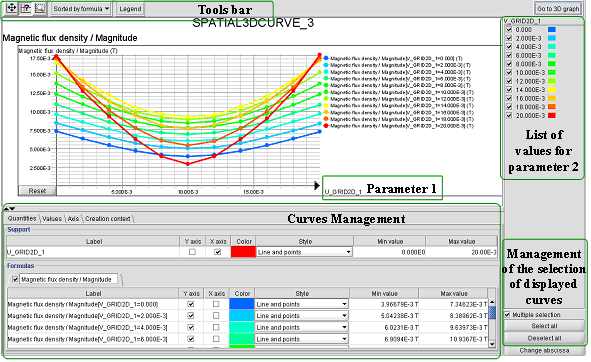Uncheck the 0.000 value in V_GRID2D_1 list

pos(509,29)
